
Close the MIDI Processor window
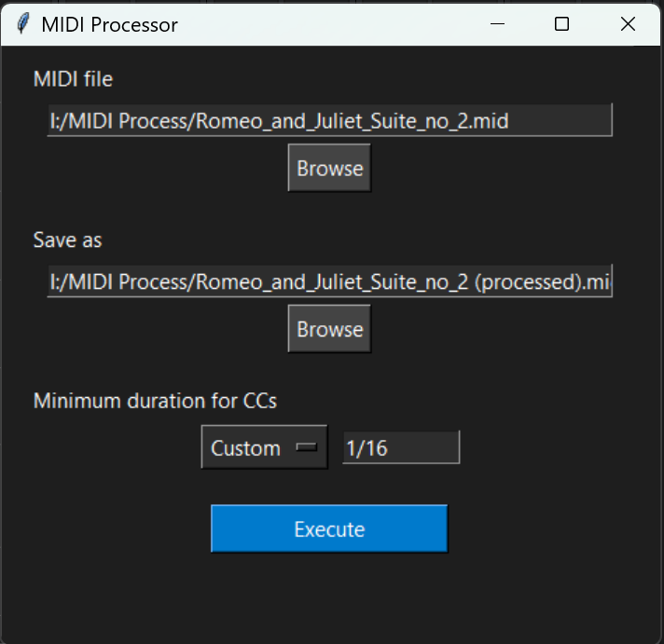[628, 23]
